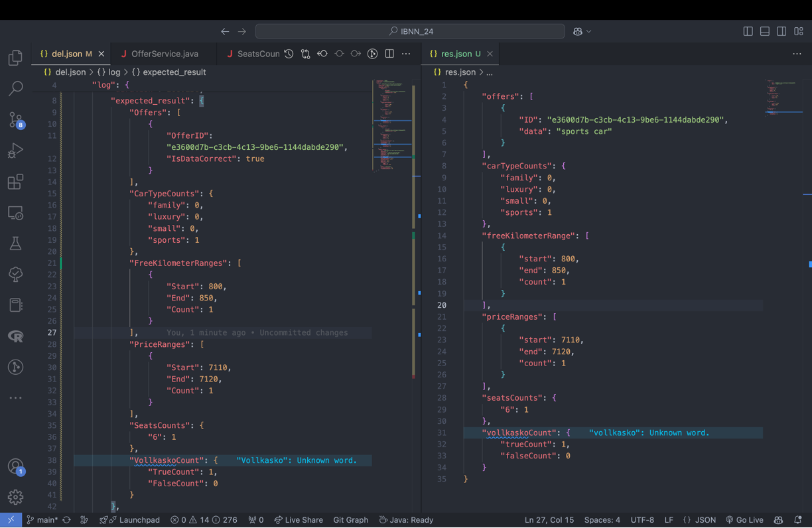812x528 pixels.
Task: Click the IBNN_24 command center search field
Action: (x=410, y=31)
